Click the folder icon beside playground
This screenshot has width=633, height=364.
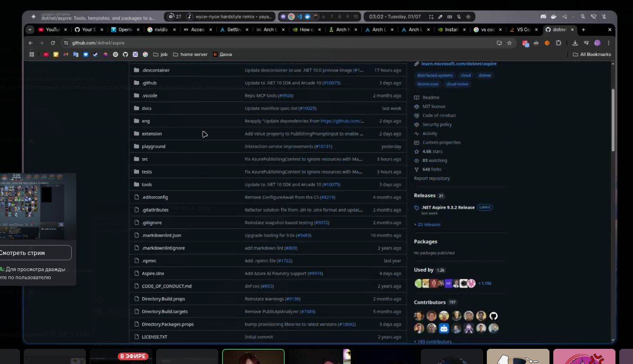click(137, 146)
